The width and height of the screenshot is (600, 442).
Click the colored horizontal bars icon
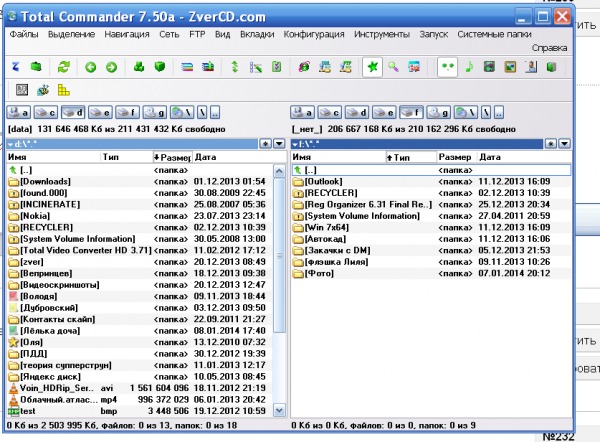click(187, 67)
